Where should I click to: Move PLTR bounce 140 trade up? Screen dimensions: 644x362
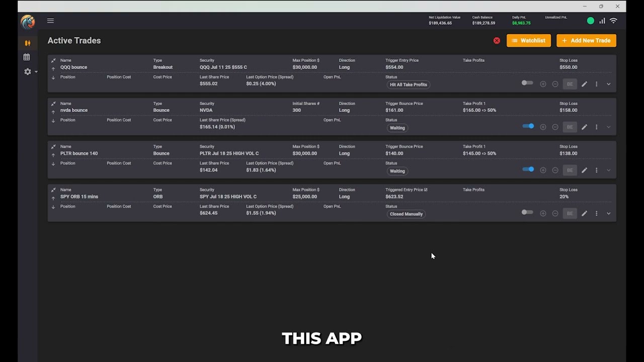click(53, 155)
